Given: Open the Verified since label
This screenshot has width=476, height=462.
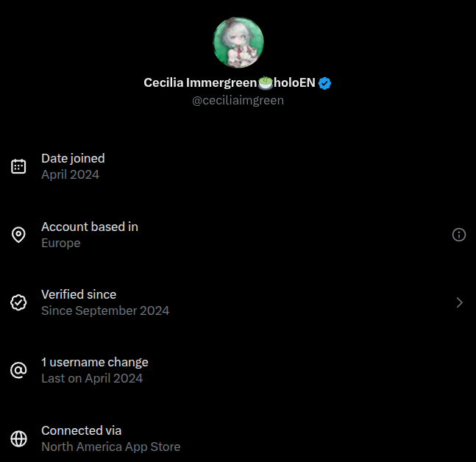Looking at the screenshot, I should pyautogui.click(x=79, y=294).
